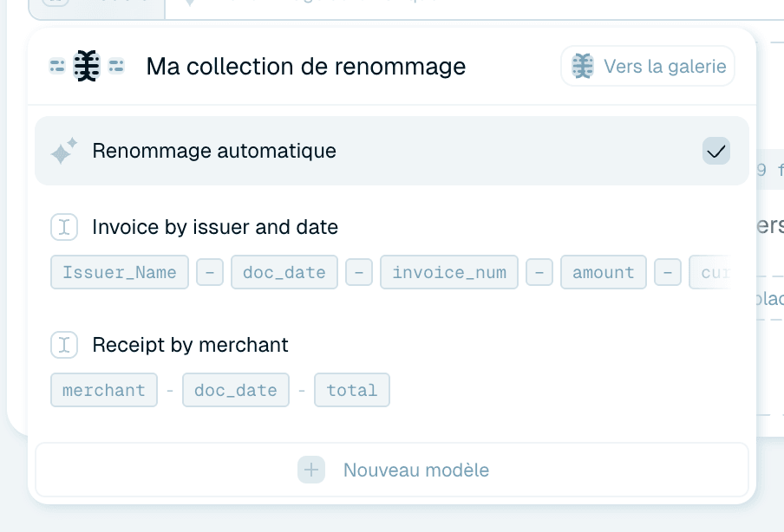Select template Invoice by issuer and date
Image resolution: width=784 pixels, height=532 pixels.
click(x=215, y=227)
